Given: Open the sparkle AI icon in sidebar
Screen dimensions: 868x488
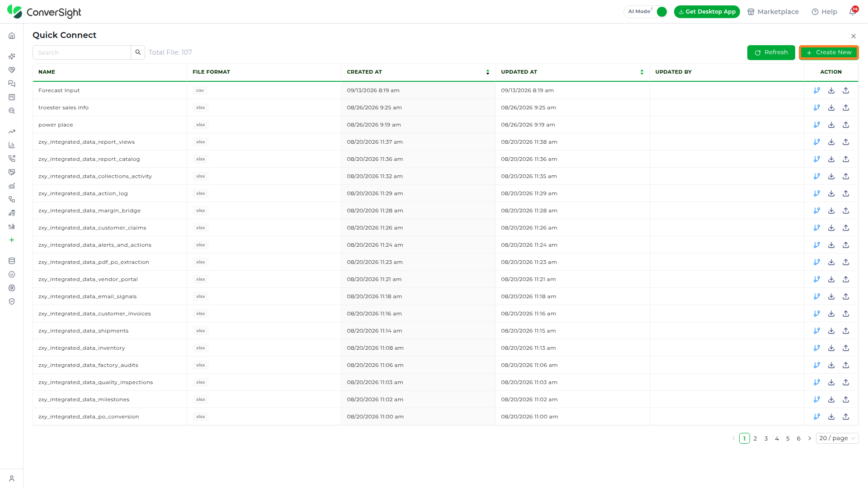Looking at the screenshot, I should [12, 56].
